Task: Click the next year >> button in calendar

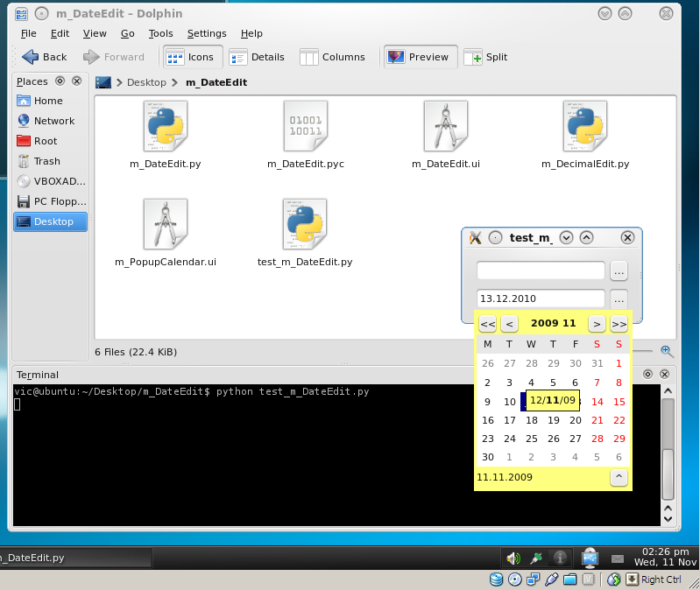Action: point(619,324)
